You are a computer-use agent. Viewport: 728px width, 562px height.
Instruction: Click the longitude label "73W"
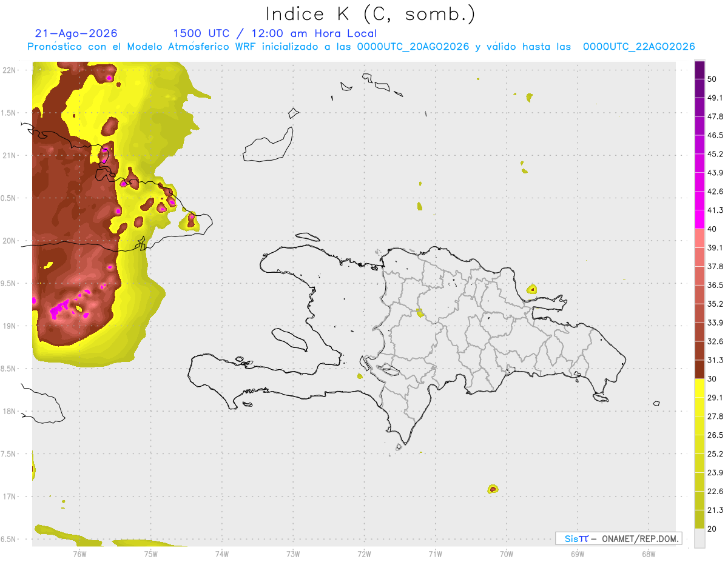pyautogui.click(x=293, y=554)
